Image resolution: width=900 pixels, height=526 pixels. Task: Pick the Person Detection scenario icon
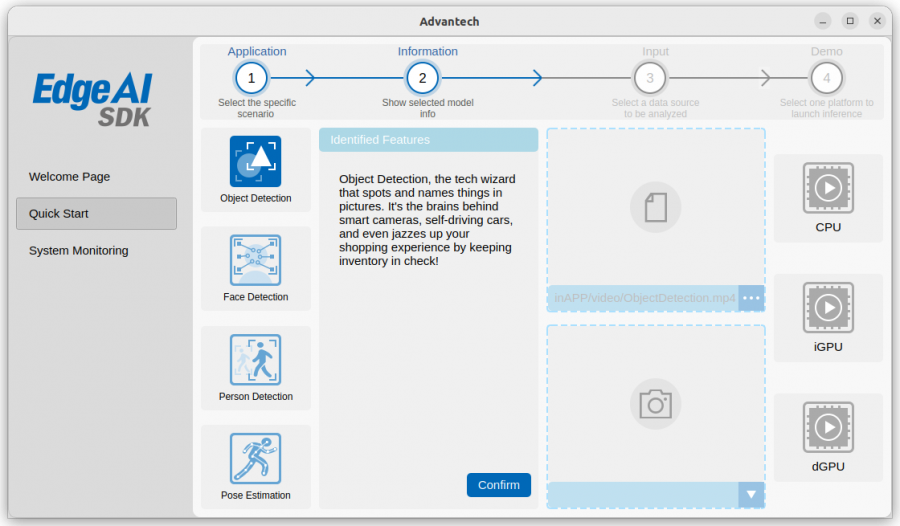tap(255, 359)
